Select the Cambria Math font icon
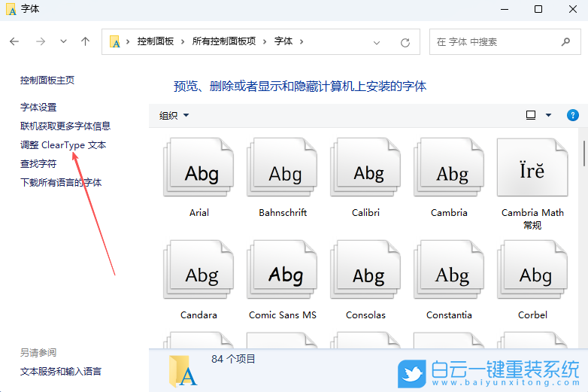The image size is (588, 392). pyautogui.click(x=532, y=167)
